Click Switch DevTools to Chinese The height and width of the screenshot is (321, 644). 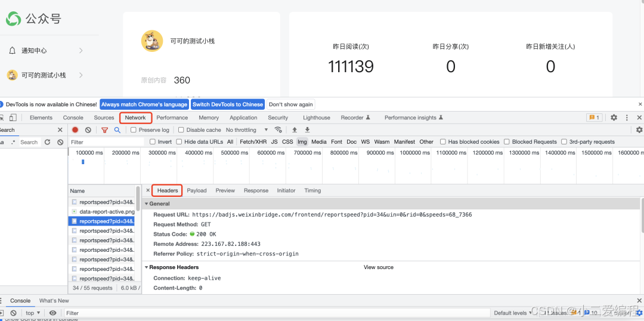click(x=228, y=104)
